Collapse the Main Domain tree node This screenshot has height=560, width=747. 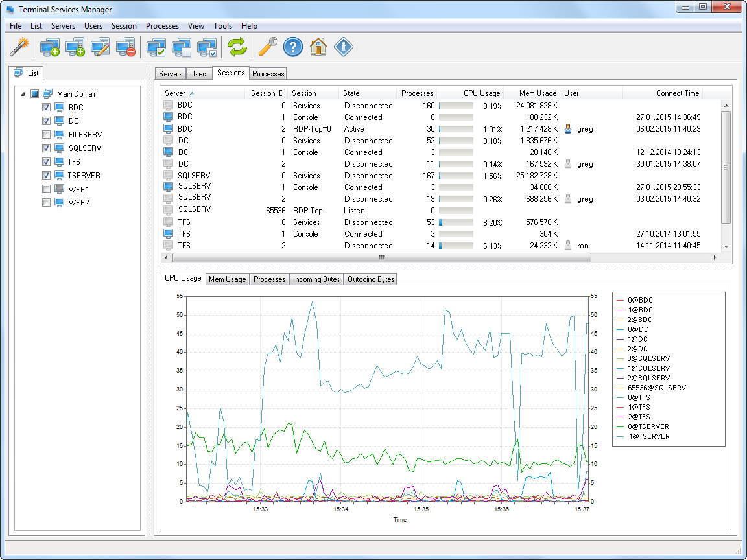[23, 94]
